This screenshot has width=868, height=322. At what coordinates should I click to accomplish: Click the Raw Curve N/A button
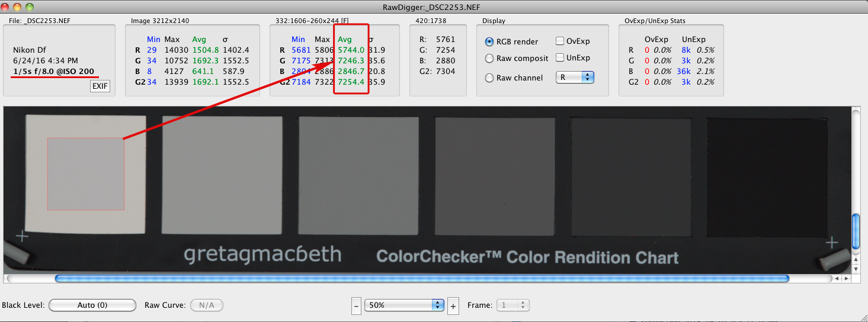click(206, 305)
